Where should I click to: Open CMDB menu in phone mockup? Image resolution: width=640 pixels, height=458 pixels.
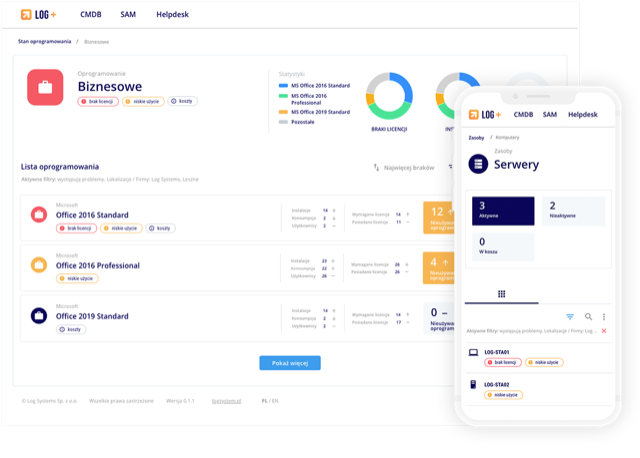pos(523,115)
